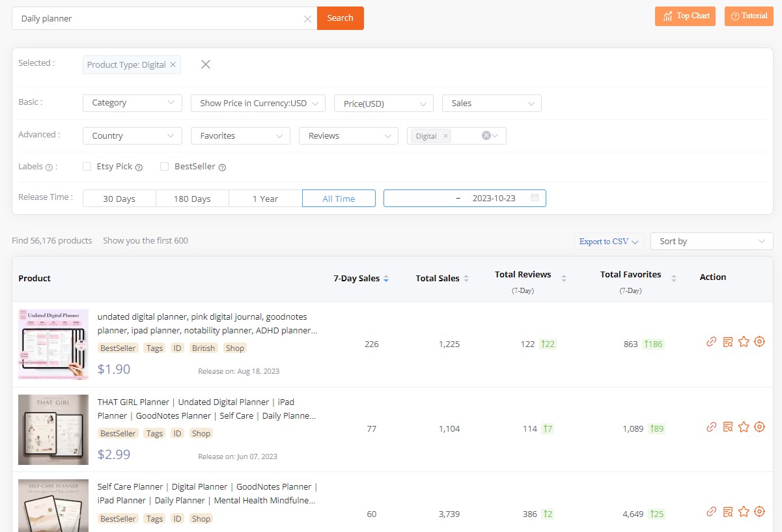Enable the Etsy Pick checkbox
The image size is (782, 532).
[x=87, y=167]
